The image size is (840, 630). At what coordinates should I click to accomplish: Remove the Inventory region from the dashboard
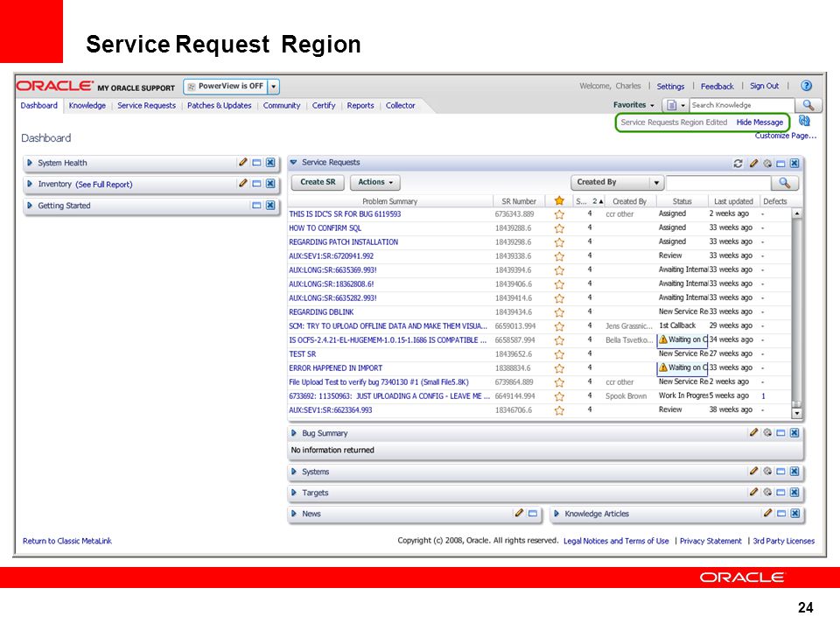pos(270,184)
